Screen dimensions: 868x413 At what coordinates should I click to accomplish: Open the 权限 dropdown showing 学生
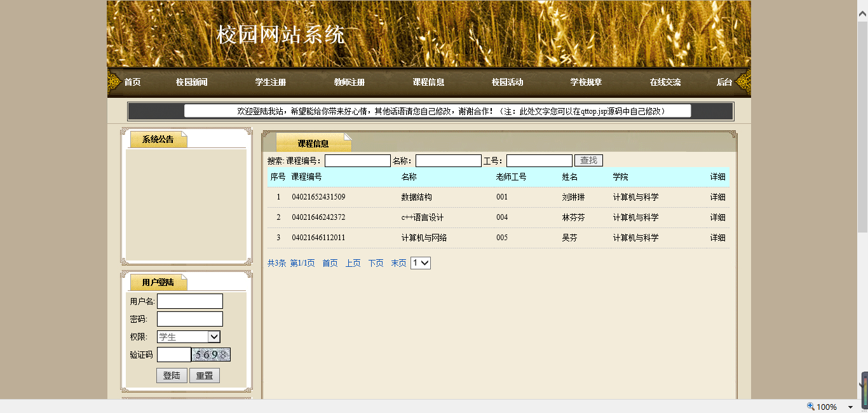(x=189, y=337)
